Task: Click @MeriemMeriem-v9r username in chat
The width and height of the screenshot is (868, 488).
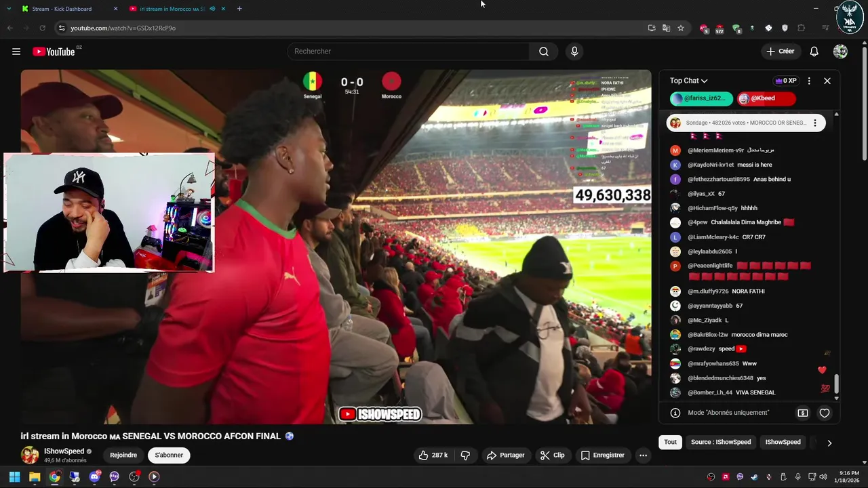Action: (715, 150)
